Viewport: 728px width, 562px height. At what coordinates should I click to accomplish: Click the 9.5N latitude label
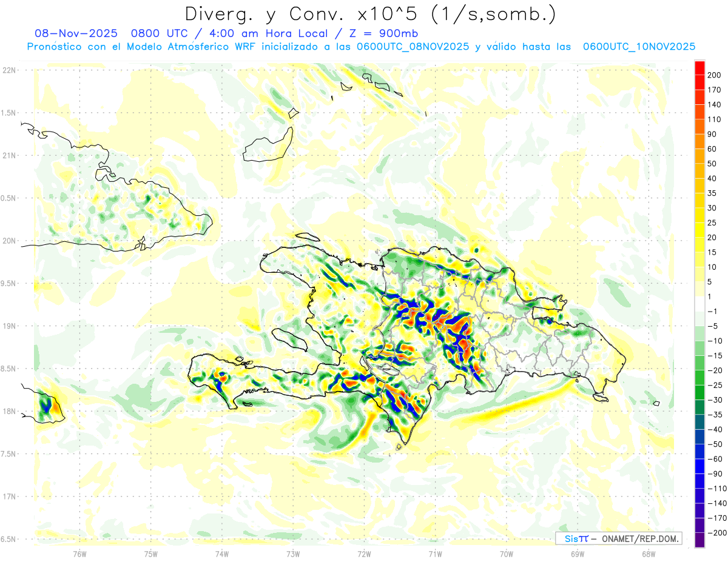8,283
